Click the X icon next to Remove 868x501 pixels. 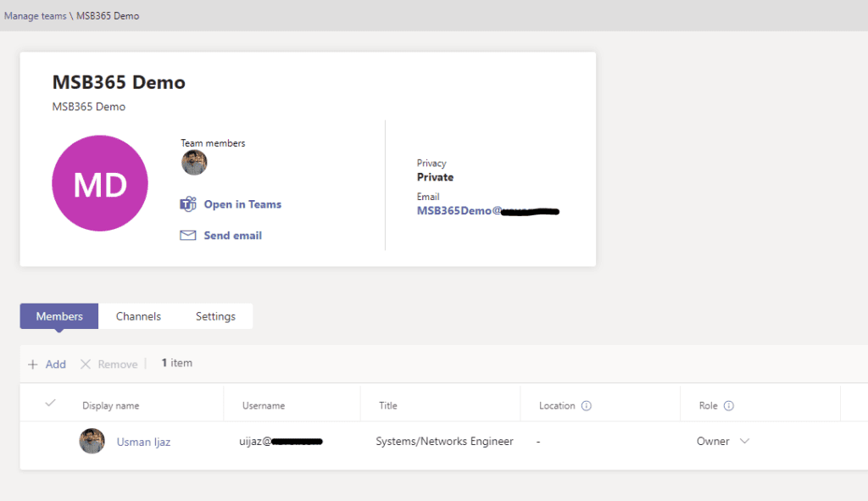click(86, 365)
